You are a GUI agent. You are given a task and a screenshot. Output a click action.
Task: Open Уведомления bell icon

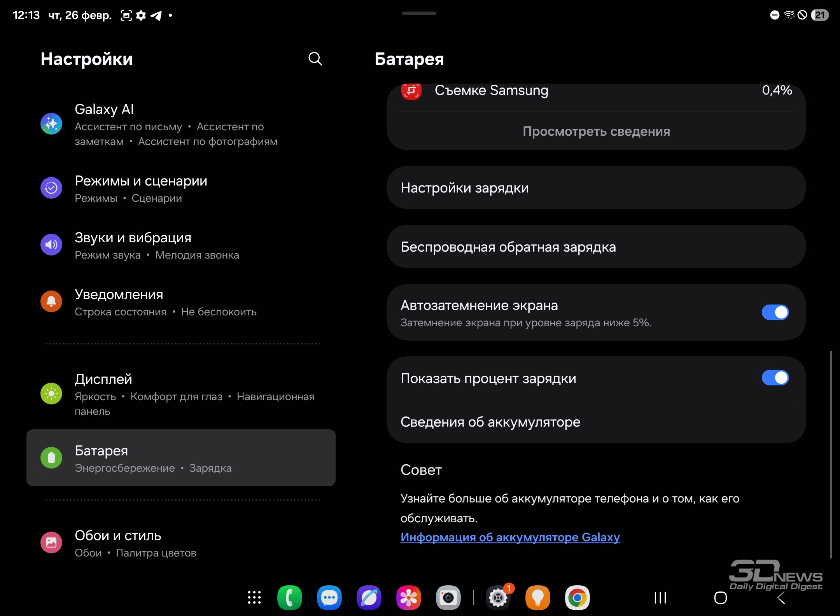click(51, 301)
